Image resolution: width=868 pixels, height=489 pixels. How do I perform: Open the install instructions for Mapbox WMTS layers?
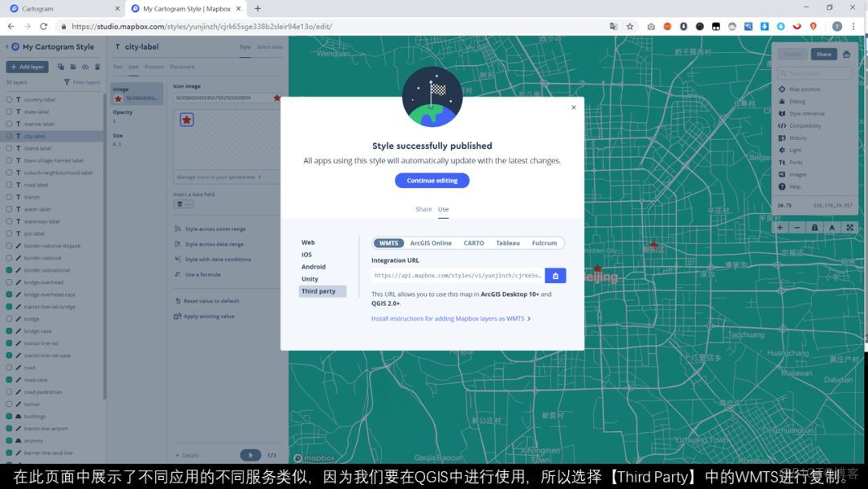pyautogui.click(x=450, y=318)
